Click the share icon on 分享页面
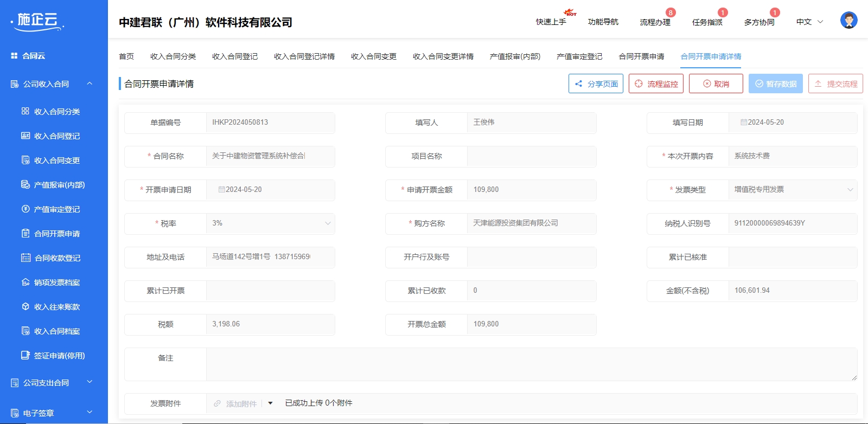The image size is (868, 424). point(579,84)
